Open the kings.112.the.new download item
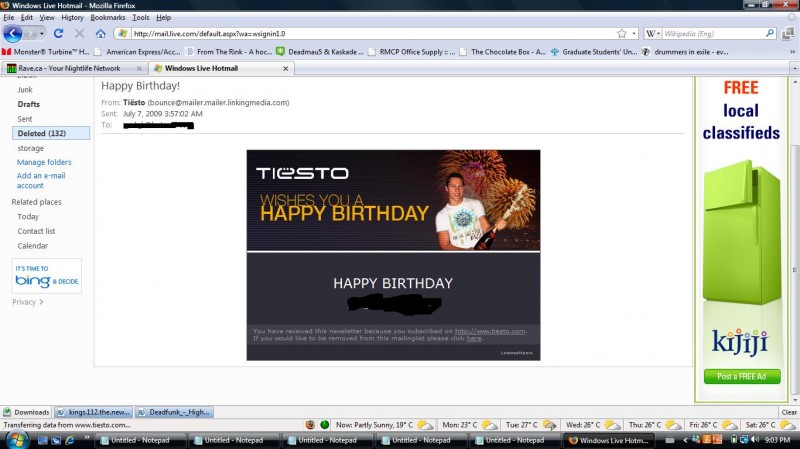Viewport: 800px width, 449px height. 93,412
